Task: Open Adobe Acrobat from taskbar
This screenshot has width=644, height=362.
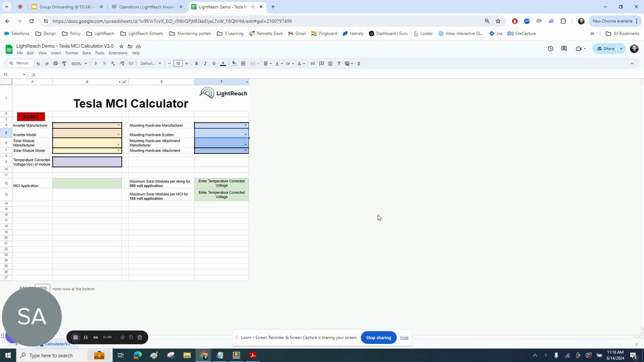Action: tap(253, 355)
